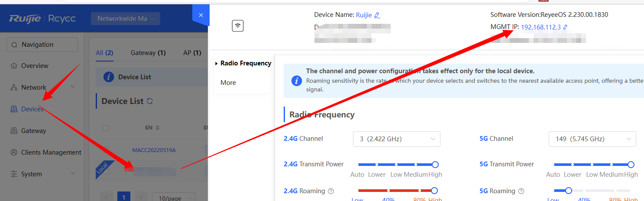Open the 5G Channel dropdown
Screen dimensions: 644x201
592,139
